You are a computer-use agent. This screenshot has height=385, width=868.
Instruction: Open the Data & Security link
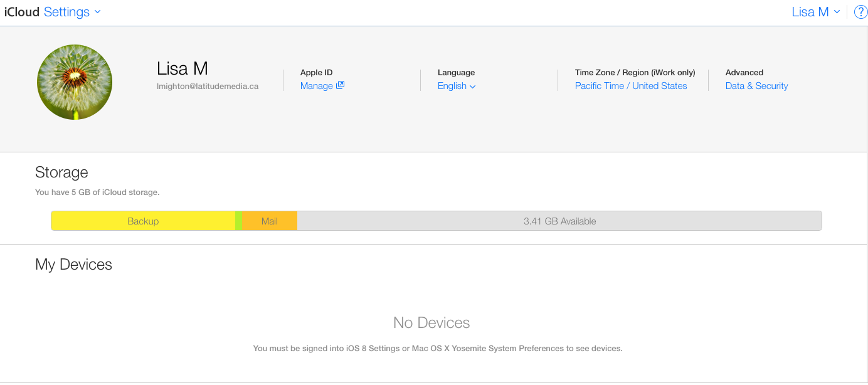(756, 86)
